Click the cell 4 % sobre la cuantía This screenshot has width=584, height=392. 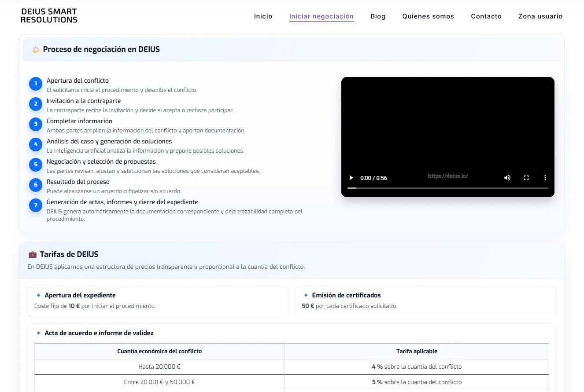pos(417,366)
